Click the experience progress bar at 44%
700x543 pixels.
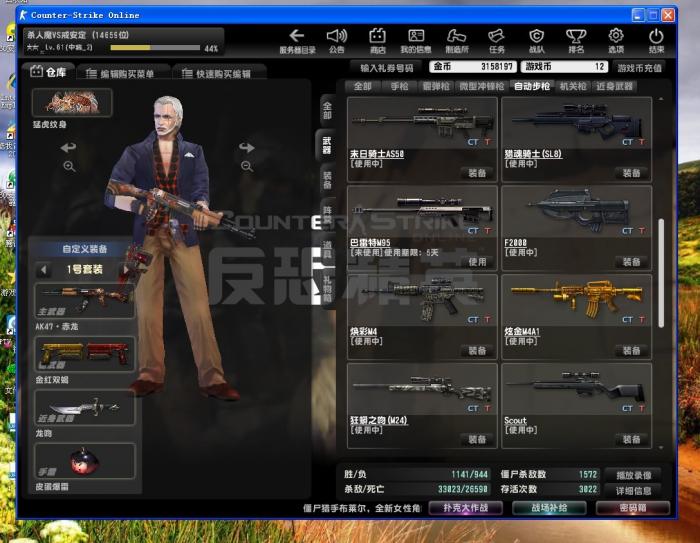(x=155, y=47)
